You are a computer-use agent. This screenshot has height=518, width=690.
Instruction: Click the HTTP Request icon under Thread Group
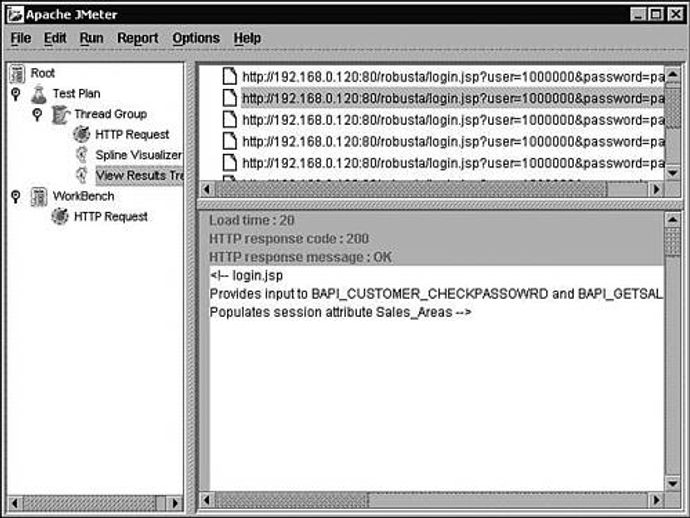pyautogui.click(x=81, y=134)
